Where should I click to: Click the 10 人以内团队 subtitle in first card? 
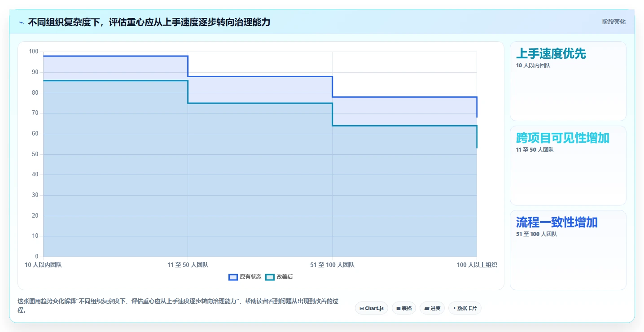click(x=533, y=66)
